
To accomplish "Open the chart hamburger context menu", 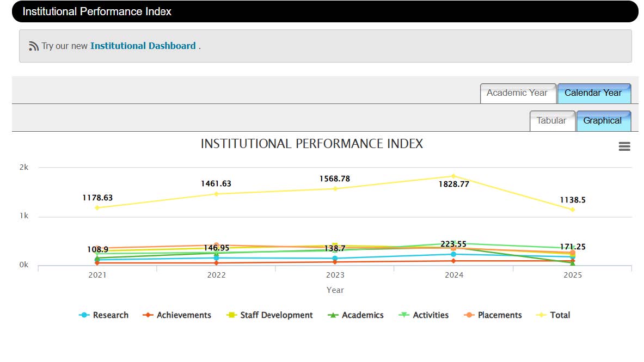I will [x=624, y=146].
